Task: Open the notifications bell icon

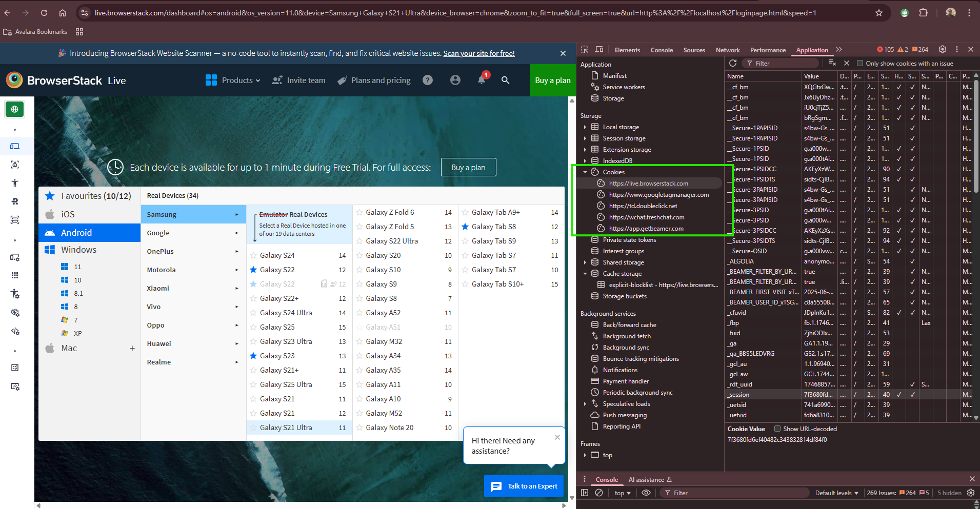Action: tap(482, 80)
